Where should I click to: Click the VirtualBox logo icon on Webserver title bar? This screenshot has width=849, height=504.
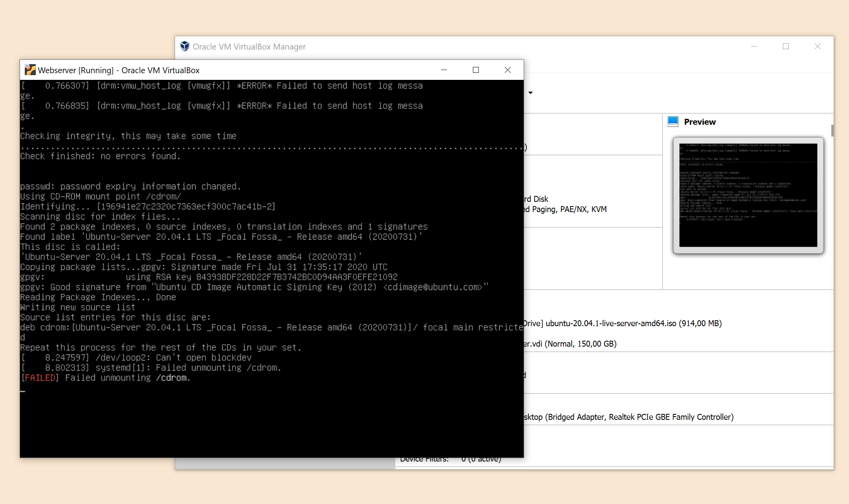(x=30, y=70)
